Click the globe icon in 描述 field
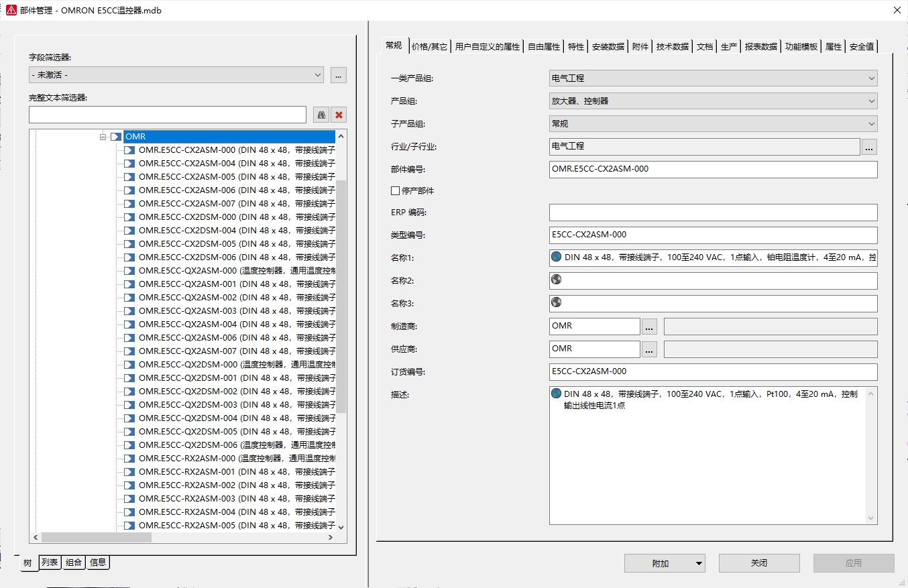This screenshot has width=908, height=588. (556, 394)
